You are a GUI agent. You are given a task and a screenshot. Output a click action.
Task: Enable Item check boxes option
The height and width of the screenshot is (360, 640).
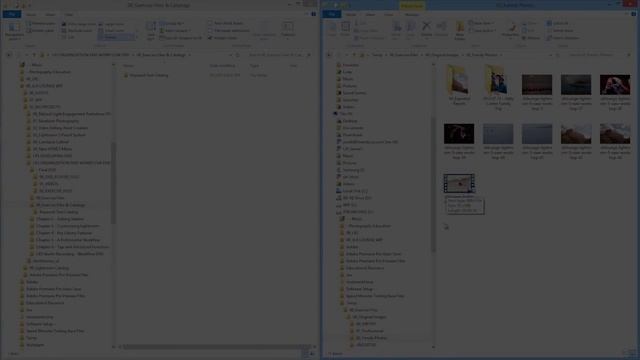pyautogui.click(x=226, y=23)
